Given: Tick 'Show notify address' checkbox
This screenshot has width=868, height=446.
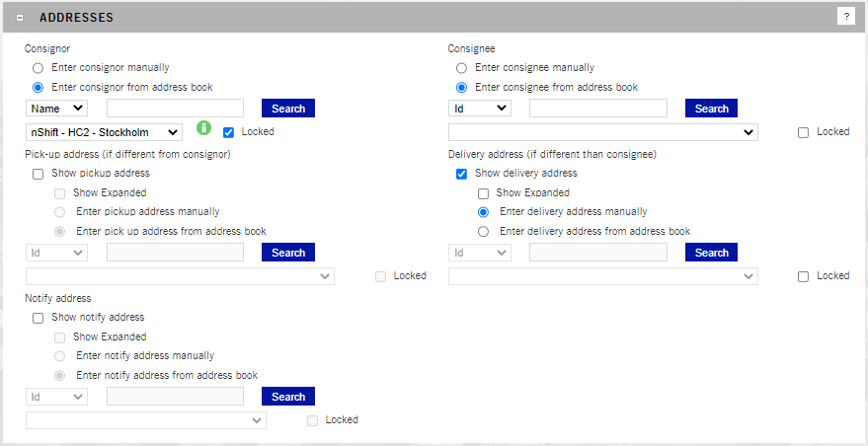Looking at the screenshot, I should [39, 318].
